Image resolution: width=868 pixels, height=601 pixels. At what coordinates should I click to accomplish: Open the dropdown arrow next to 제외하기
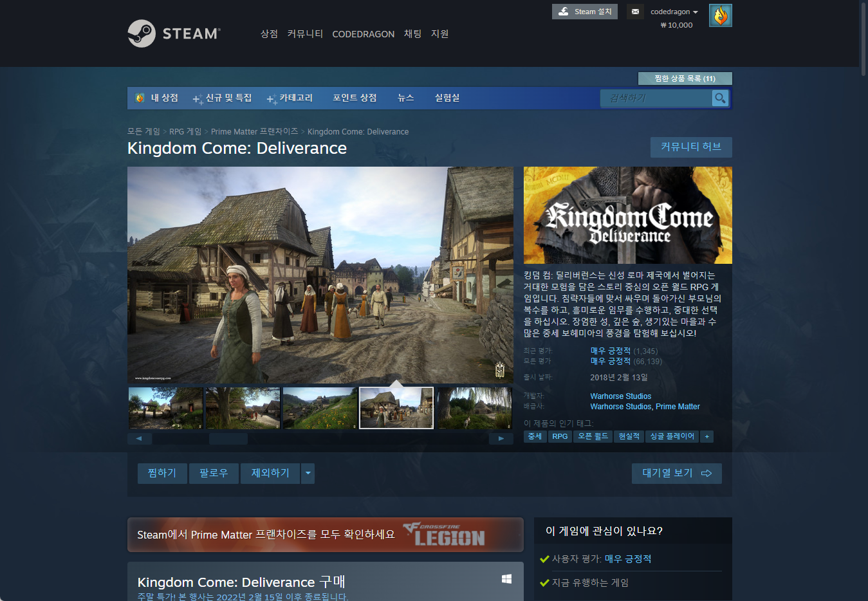[308, 473]
